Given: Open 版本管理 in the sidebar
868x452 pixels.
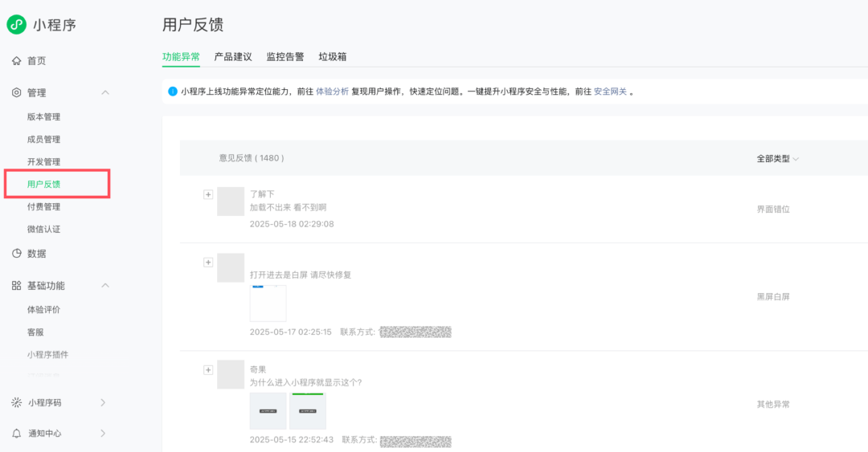Looking at the screenshot, I should click(x=43, y=116).
